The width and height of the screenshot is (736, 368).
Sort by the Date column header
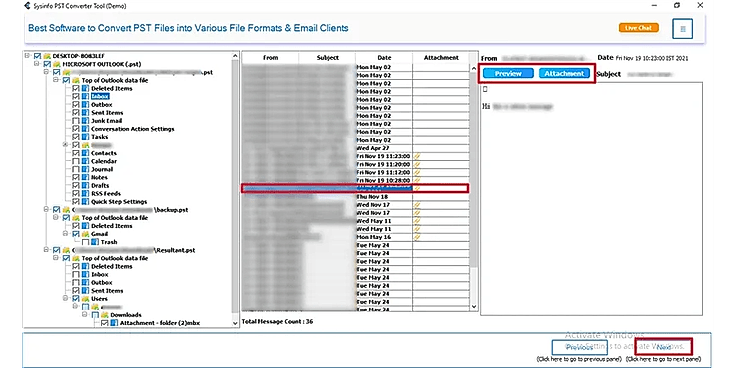click(384, 57)
